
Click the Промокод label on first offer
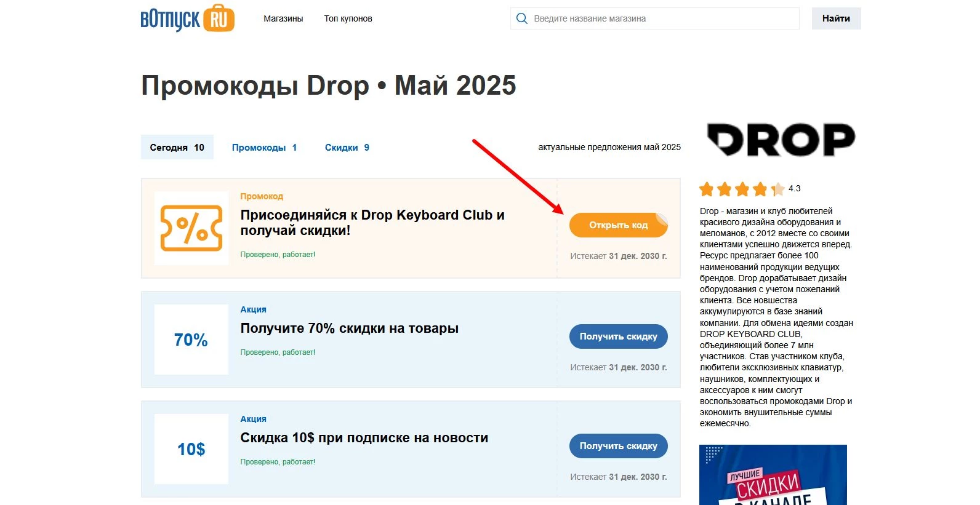pos(262,196)
